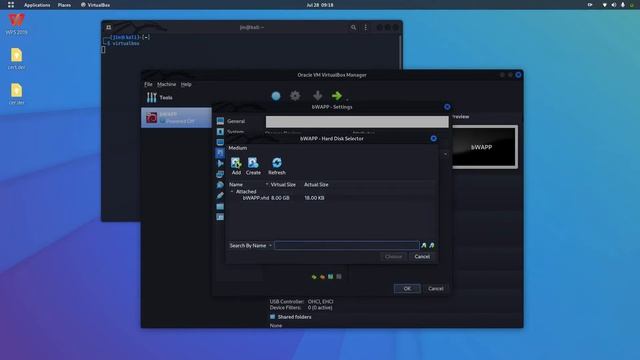Image resolution: width=640 pixels, height=360 pixels.
Task: Click the teal storage icon below disk selector
Action: [x=331, y=277]
